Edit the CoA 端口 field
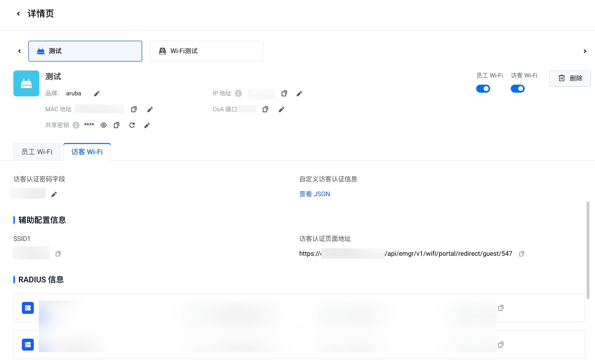Viewport: 595px width, 364px height. tap(281, 109)
